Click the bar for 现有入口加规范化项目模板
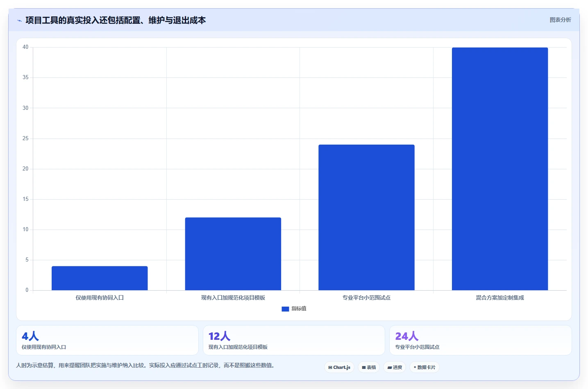The image size is (588, 389). [x=233, y=254]
